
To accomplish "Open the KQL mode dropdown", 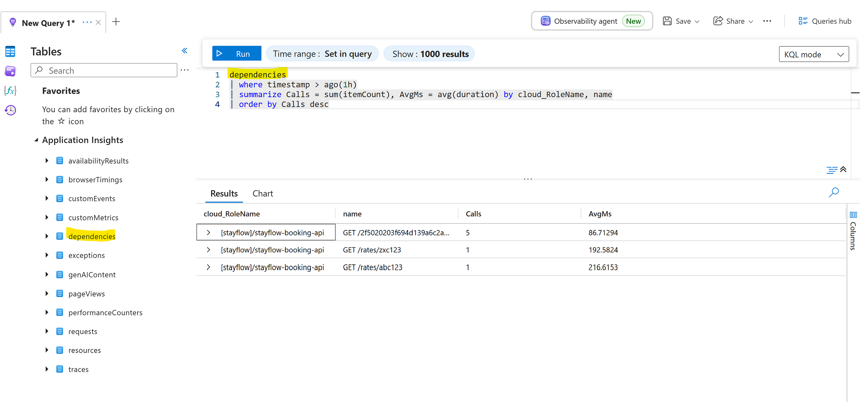I will tap(814, 54).
